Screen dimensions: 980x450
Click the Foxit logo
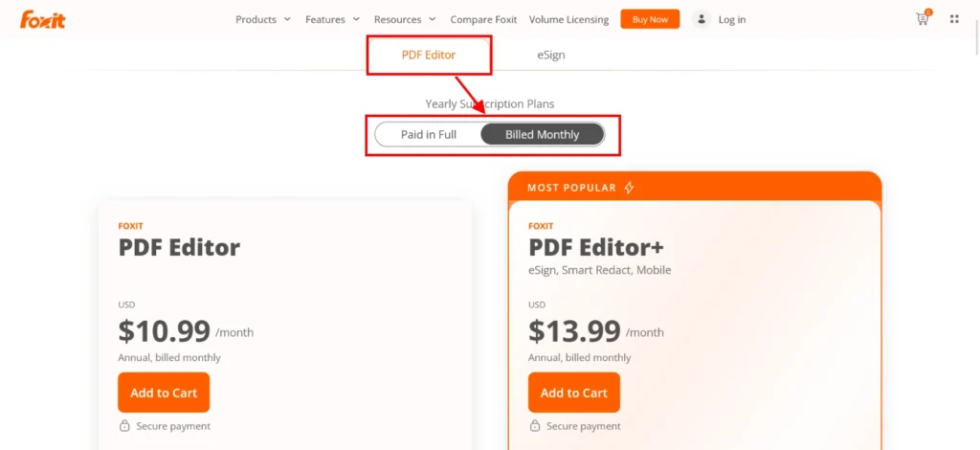point(43,19)
